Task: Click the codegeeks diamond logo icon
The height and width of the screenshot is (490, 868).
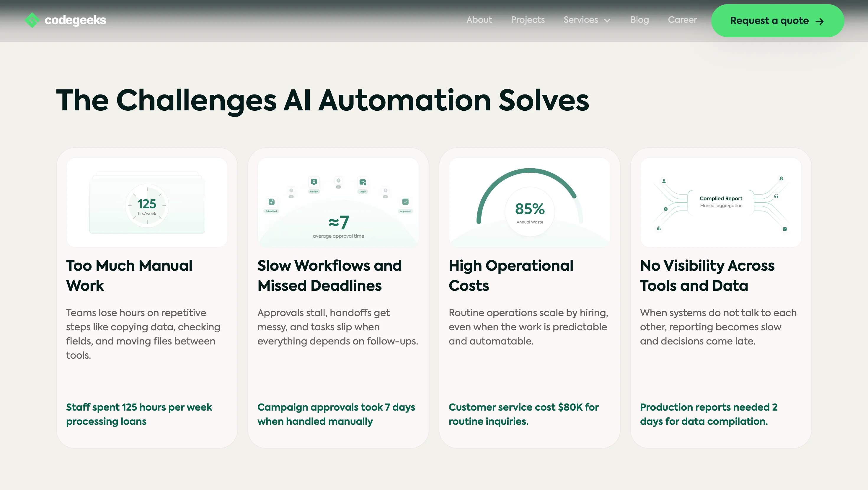Action: point(32,20)
